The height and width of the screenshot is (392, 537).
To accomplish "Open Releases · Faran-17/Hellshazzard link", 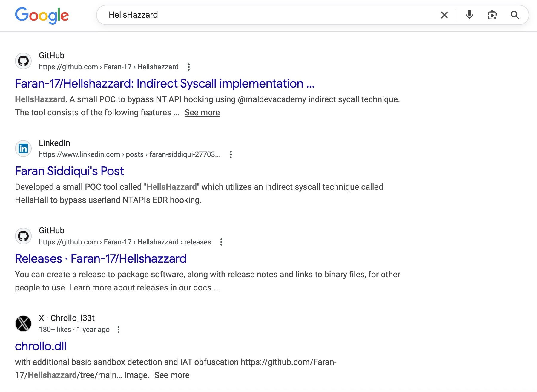I will click(101, 259).
